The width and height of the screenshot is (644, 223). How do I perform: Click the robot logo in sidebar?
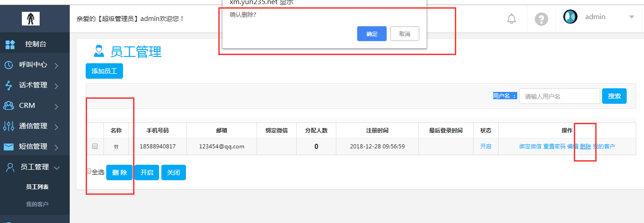coord(31,18)
